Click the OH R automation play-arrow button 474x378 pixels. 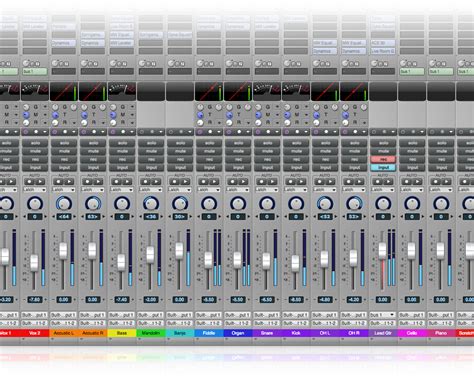(x=359, y=182)
